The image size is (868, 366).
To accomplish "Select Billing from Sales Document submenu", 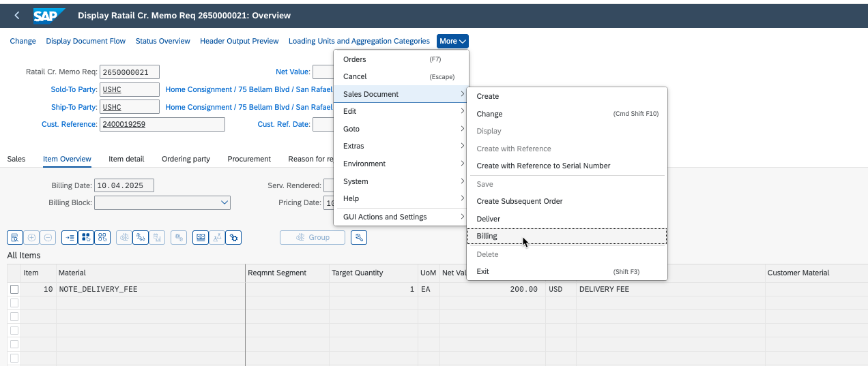I will coord(487,236).
